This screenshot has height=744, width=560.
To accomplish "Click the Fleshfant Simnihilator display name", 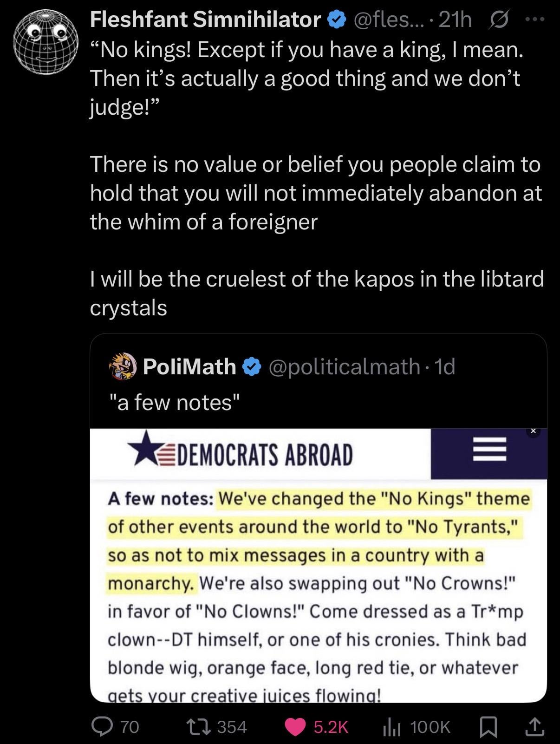I will 205,20.
